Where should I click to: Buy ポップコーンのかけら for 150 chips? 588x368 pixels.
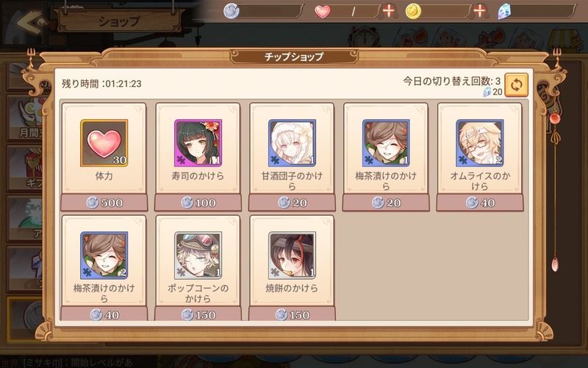click(x=198, y=314)
